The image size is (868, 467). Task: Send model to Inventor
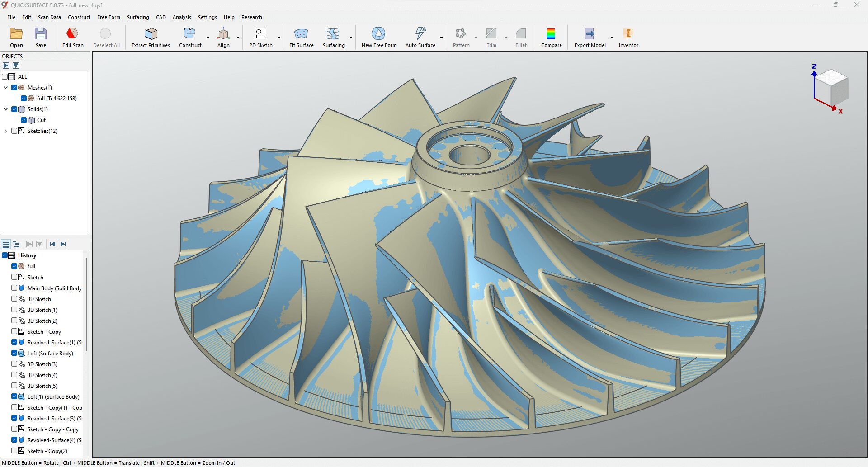[628, 38]
